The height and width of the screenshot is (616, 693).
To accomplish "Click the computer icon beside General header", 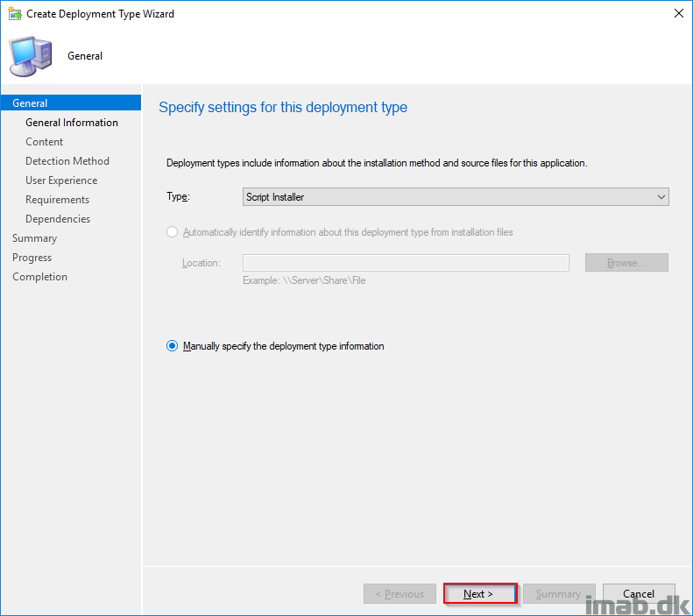I will (x=31, y=56).
